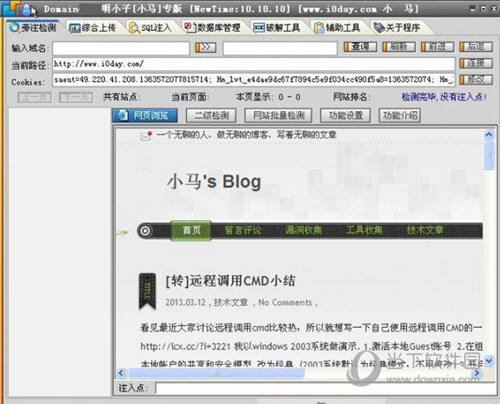Switch to the 数据库管理 tab
The width and height of the screenshot is (500, 404).
[x=213, y=28]
